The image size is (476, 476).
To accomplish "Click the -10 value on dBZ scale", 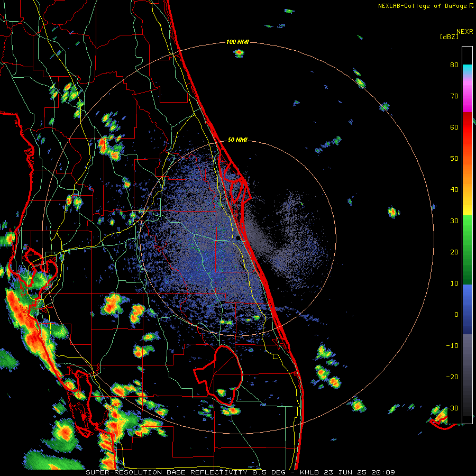I will pos(452,346).
